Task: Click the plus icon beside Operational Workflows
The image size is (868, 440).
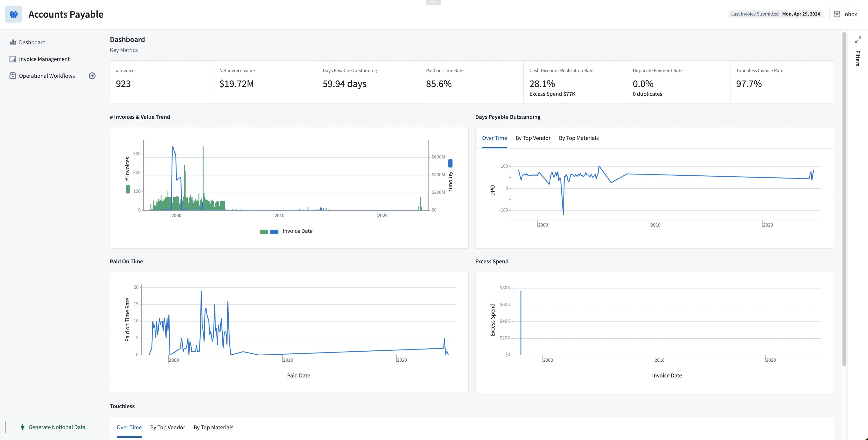Action: point(92,76)
